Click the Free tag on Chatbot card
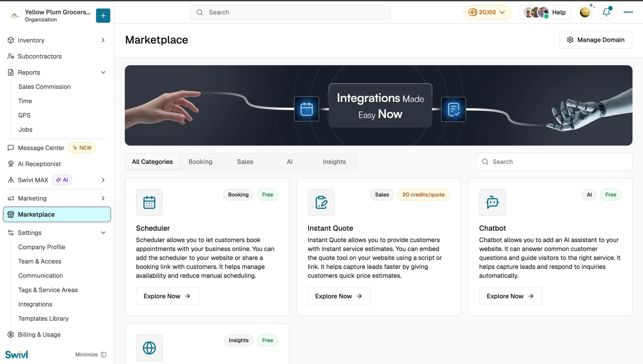Image resolution: width=643 pixels, height=364 pixels. point(611,195)
